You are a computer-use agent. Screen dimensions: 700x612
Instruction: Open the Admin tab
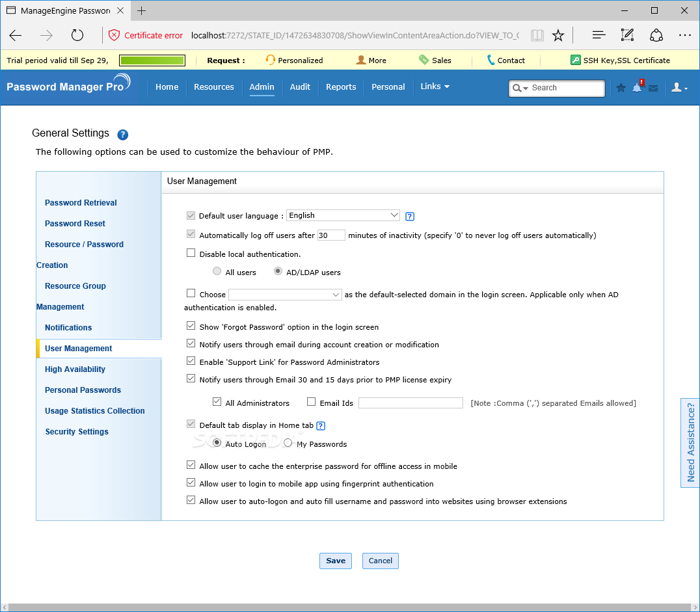click(262, 87)
